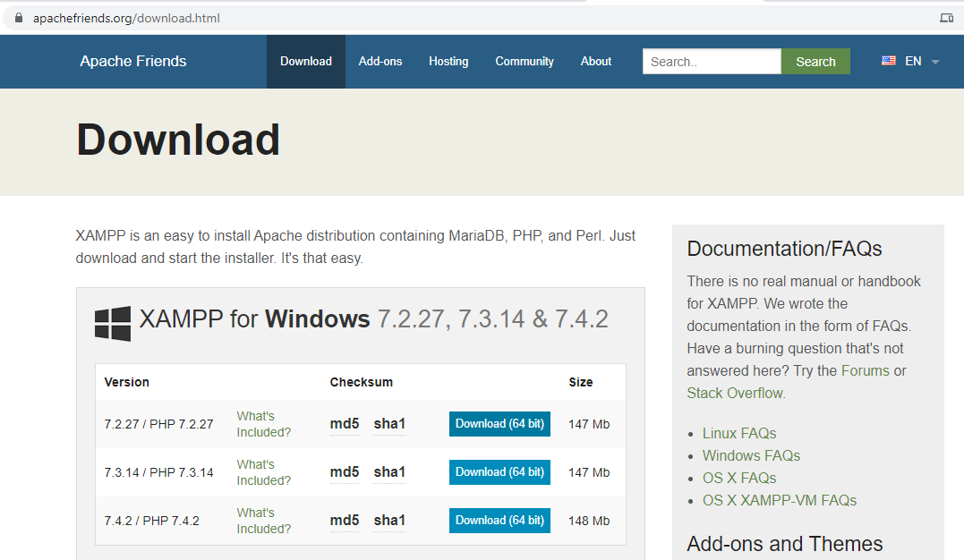Download XAMPP 7.2.27 (64 bit)
This screenshot has width=964, height=560.
499,423
